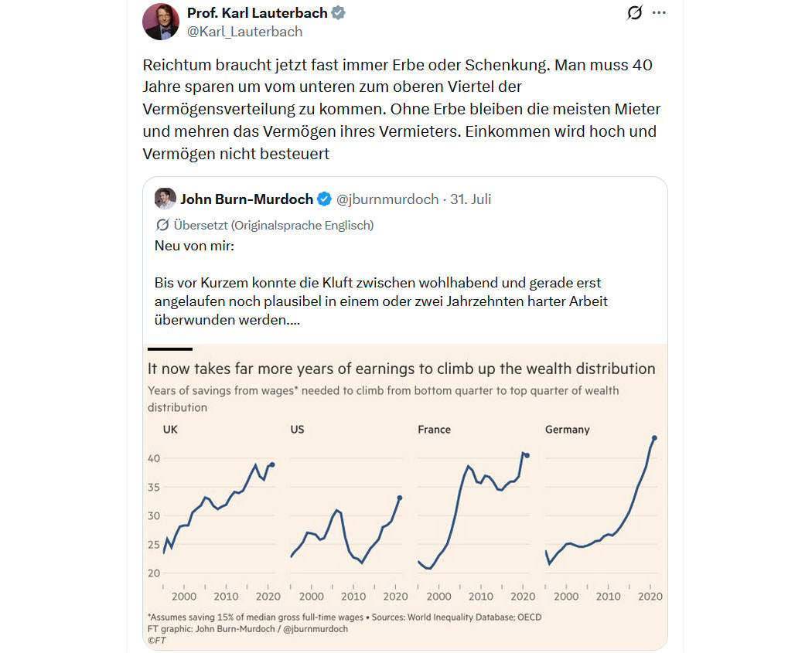Click the blue verified badge next to John Burn-Murdoch
This screenshot has height=653, width=812.
coord(324,199)
